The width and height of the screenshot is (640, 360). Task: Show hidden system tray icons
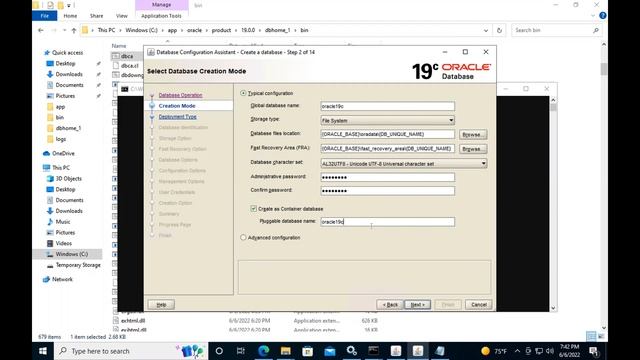[x=517, y=351]
